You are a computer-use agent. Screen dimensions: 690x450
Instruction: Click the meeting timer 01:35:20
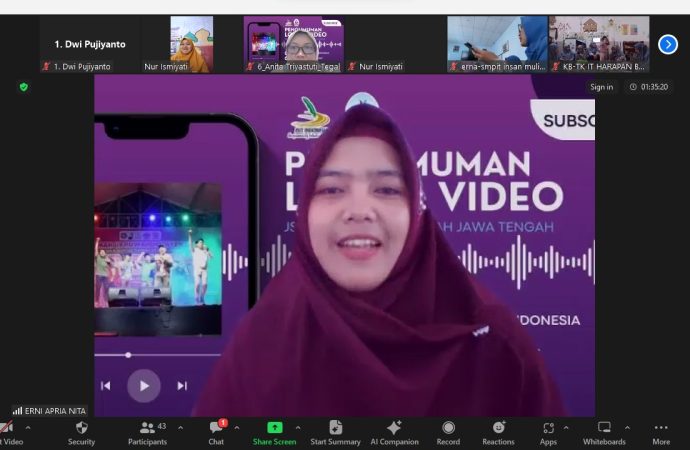(649, 87)
